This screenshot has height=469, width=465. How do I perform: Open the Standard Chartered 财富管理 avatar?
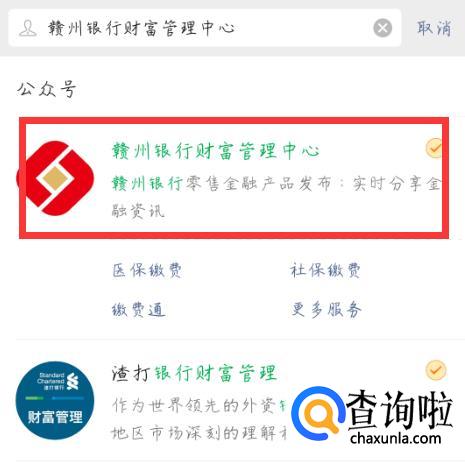(55, 400)
